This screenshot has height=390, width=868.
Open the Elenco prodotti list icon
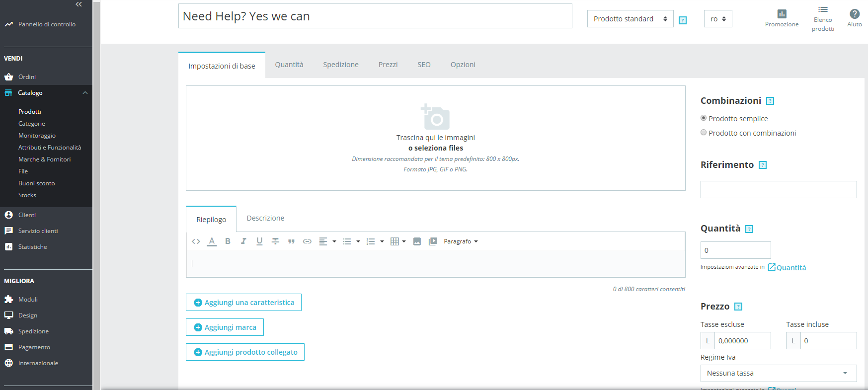point(823,9)
